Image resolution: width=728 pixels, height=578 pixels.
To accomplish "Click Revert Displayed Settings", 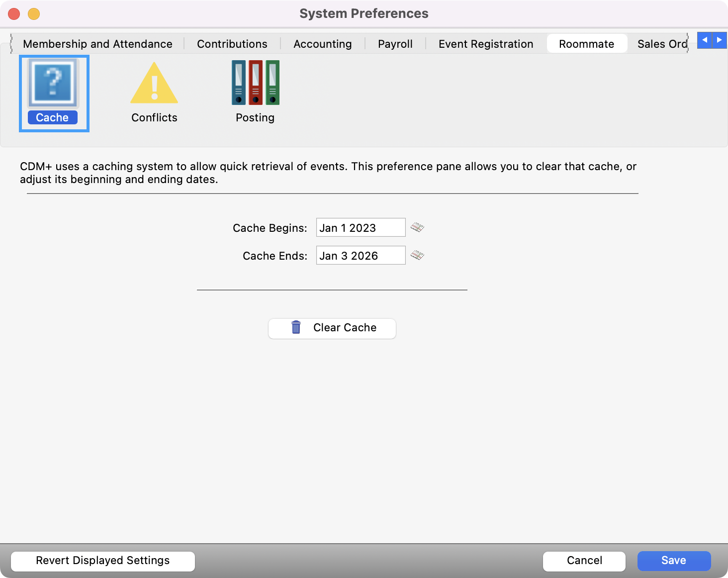I will 103,561.
